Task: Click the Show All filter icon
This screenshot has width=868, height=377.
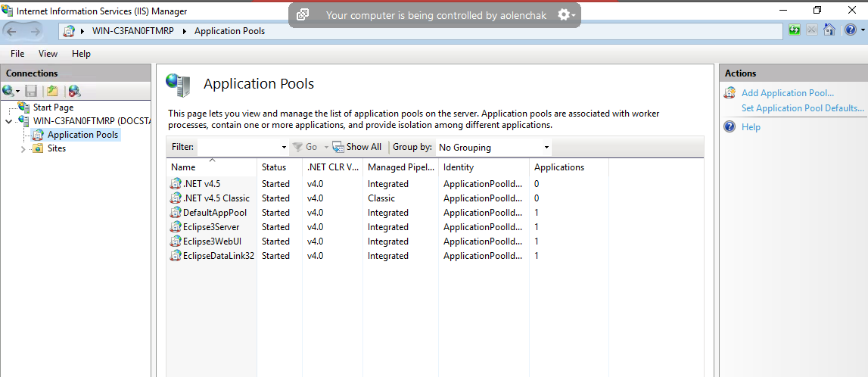Action: (x=338, y=148)
